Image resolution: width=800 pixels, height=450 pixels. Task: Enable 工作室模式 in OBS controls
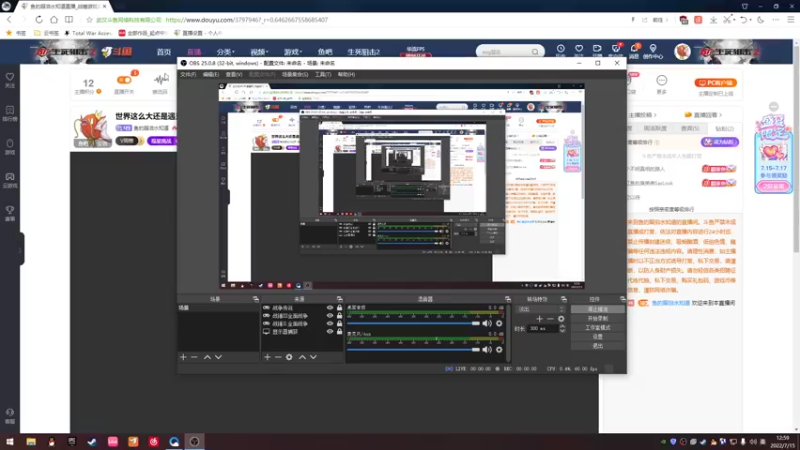[597, 328]
